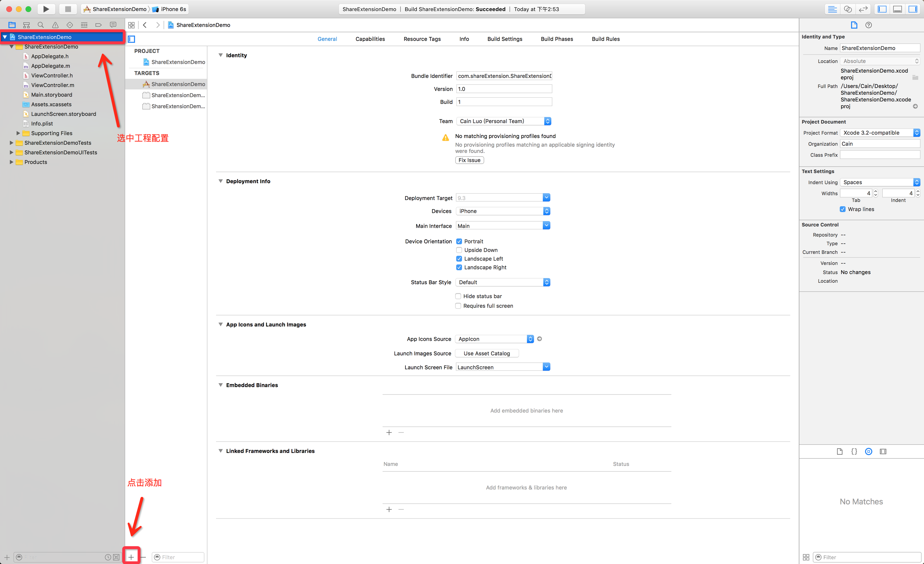This screenshot has width=924, height=564.
Task: Click the Fix Issue button
Action: tap(469, 160)
